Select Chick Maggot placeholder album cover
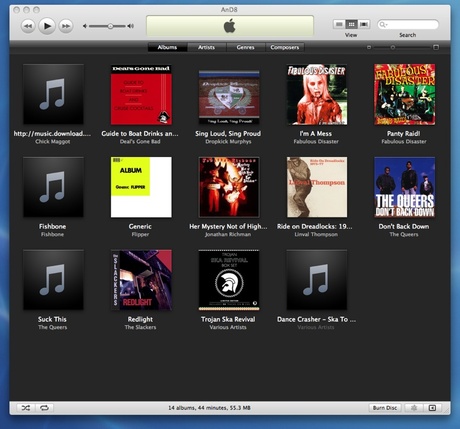Screen dimensions: 460x429 point(53,94)
